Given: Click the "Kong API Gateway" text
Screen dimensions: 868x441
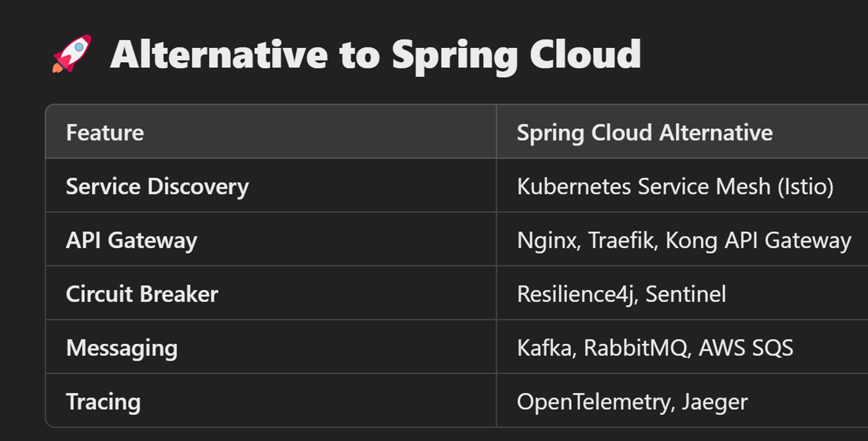Looking at the screenshot, I should [758, 240].
